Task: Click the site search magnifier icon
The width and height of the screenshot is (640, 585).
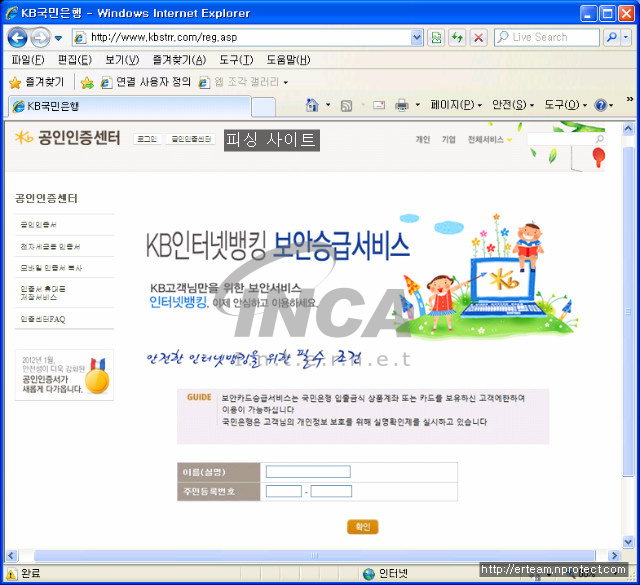Action: click(x=600, y=139)
